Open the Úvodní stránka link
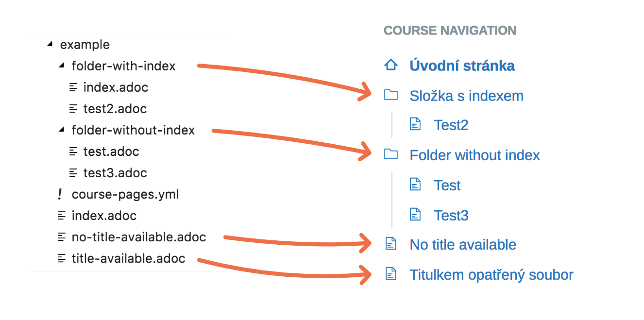This screenshot has width=644, height=320. click(x=462, y=66)
